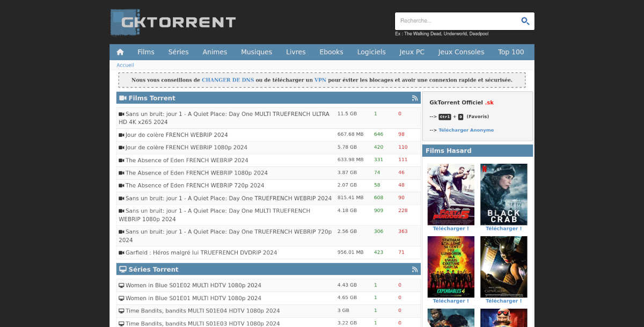The image size is (644, 327).
Task: Open Time Bandits S01E04 torrent
Action: click(202, 311)
